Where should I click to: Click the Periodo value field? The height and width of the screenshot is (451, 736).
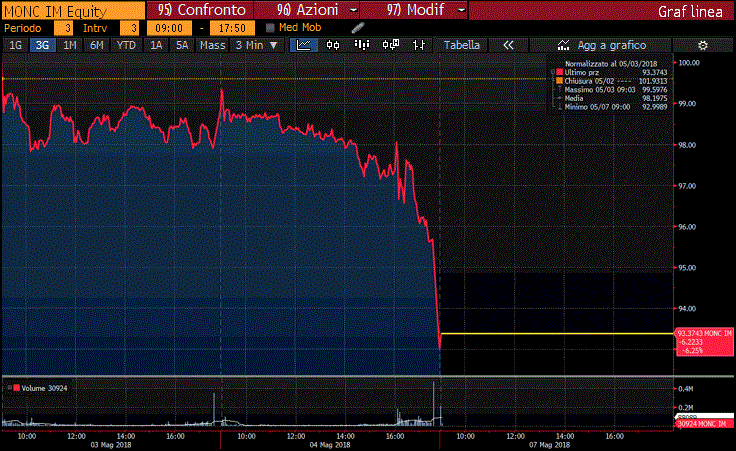point(63,28)
